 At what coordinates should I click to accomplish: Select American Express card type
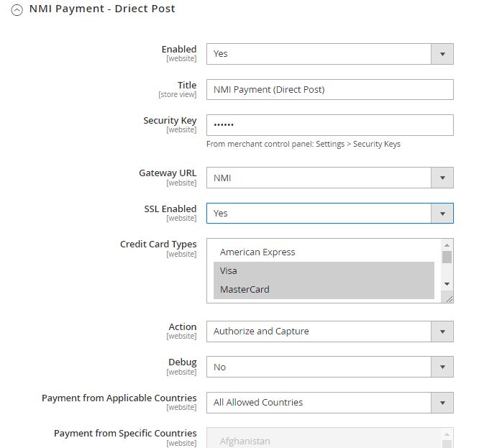tap(257, 252)
